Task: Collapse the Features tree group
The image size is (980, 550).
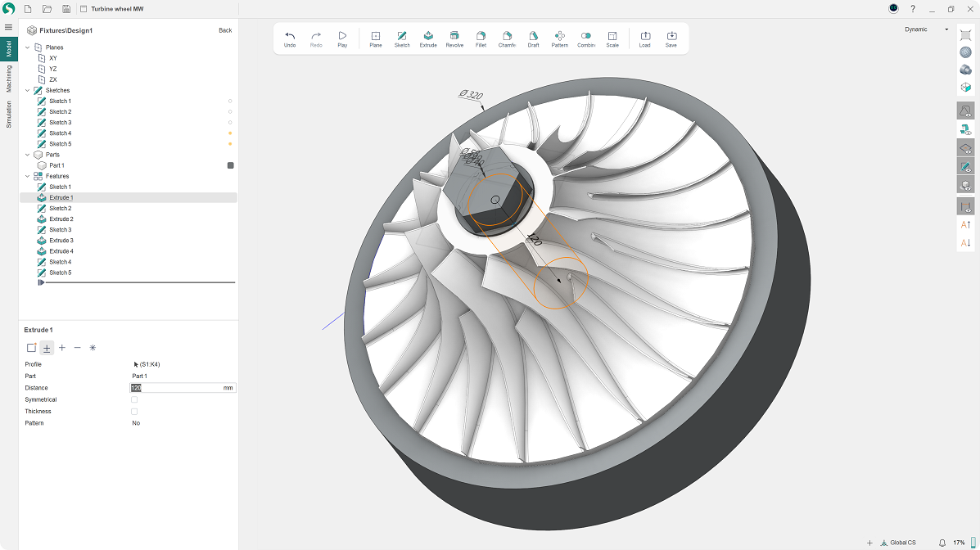Action: pyautogui.click(x=27, y=176)
